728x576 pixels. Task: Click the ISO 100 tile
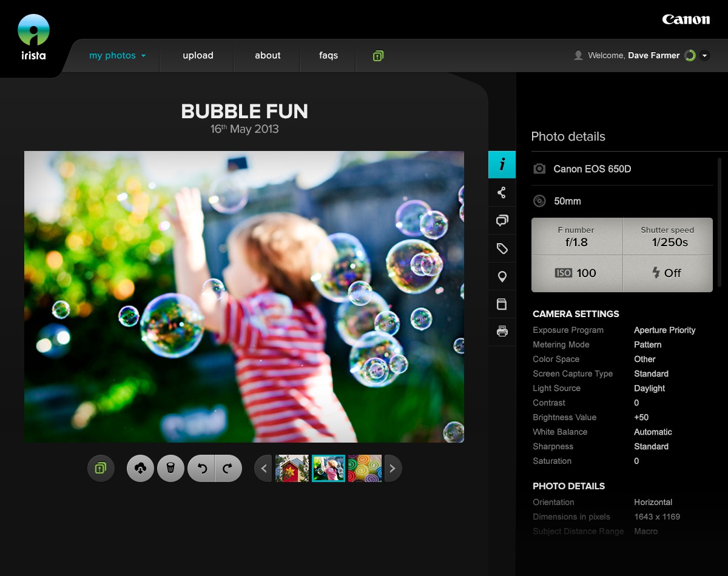click(576, 273)
